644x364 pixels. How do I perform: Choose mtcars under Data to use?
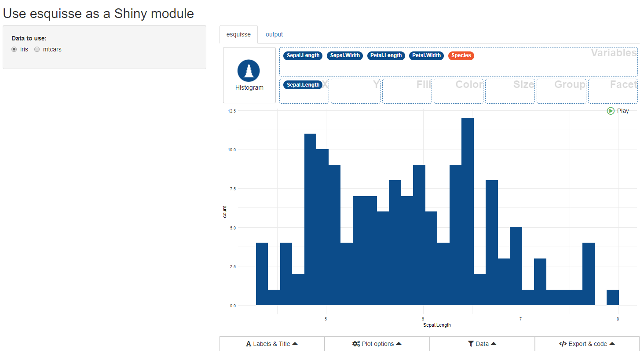(x=37, y=49)
